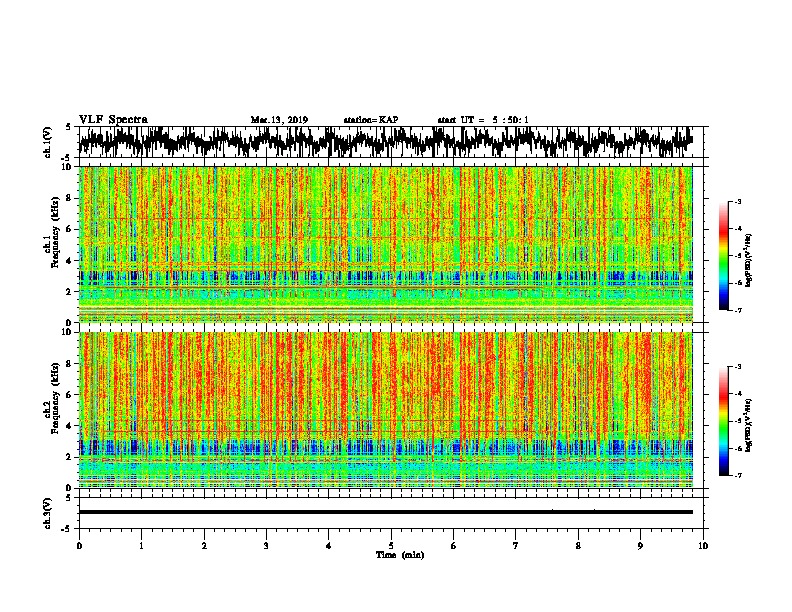792x612 pixels.
Task: Click the ch.1 spectrogram color bar
Action: pos(724,256)
